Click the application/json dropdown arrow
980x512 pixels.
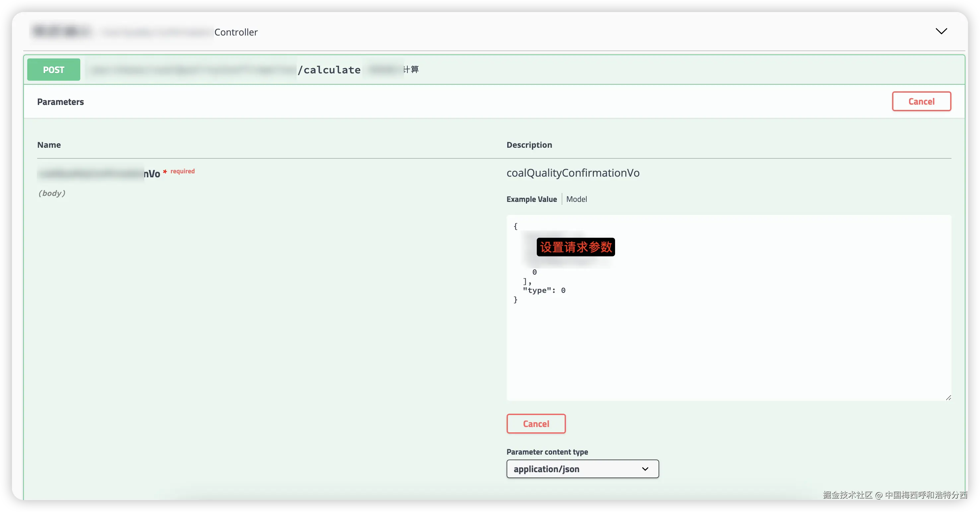645,469
